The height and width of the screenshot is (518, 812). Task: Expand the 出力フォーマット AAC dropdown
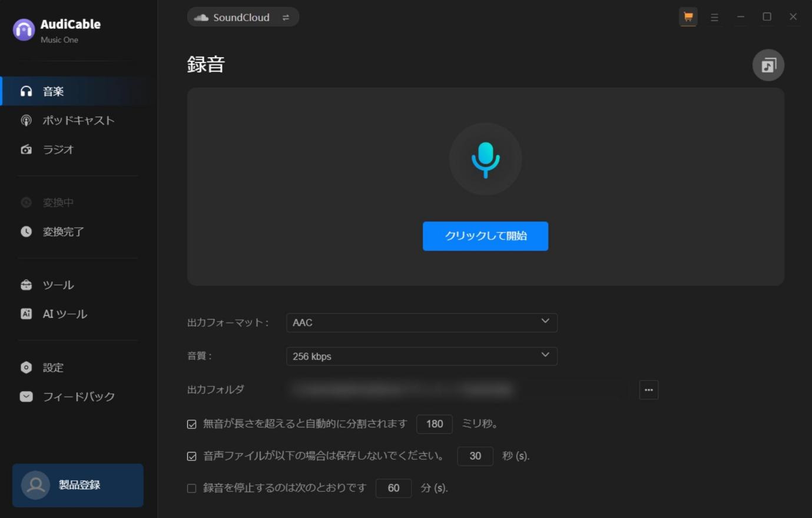pos(422,323)
